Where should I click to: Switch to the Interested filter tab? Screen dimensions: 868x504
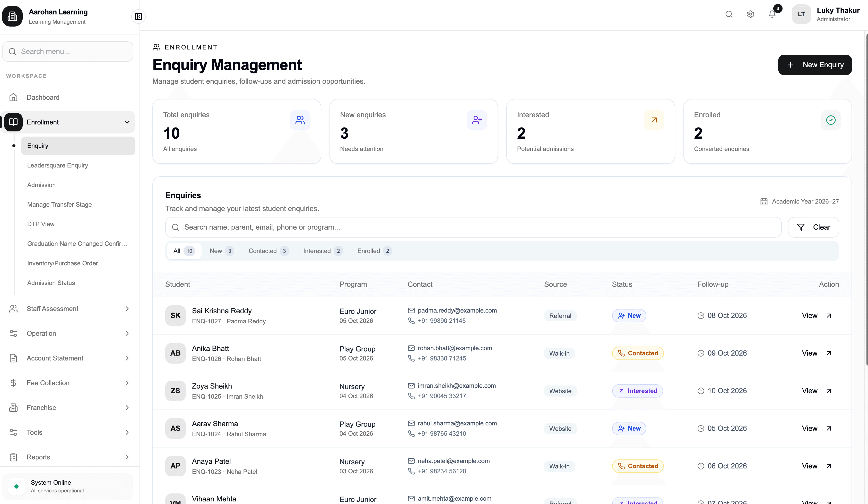323,251
